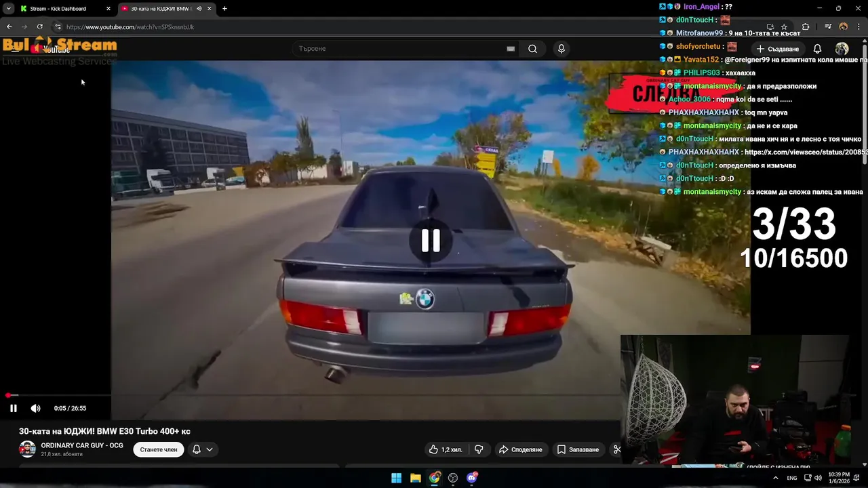Open YouTube notifications bell in the header
This screenshot has width=868, height=488.
pyautogui.click(x=817, y=49)
